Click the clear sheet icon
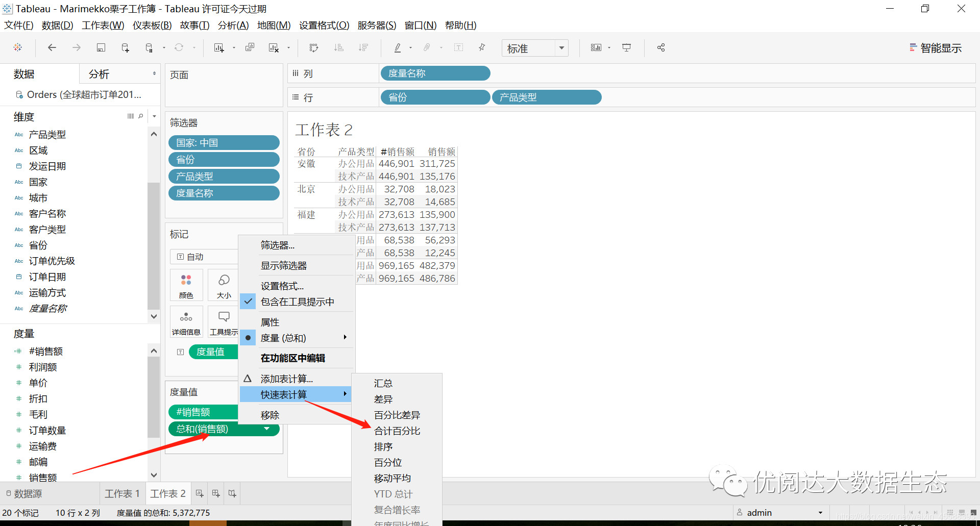 coord(274,47)
